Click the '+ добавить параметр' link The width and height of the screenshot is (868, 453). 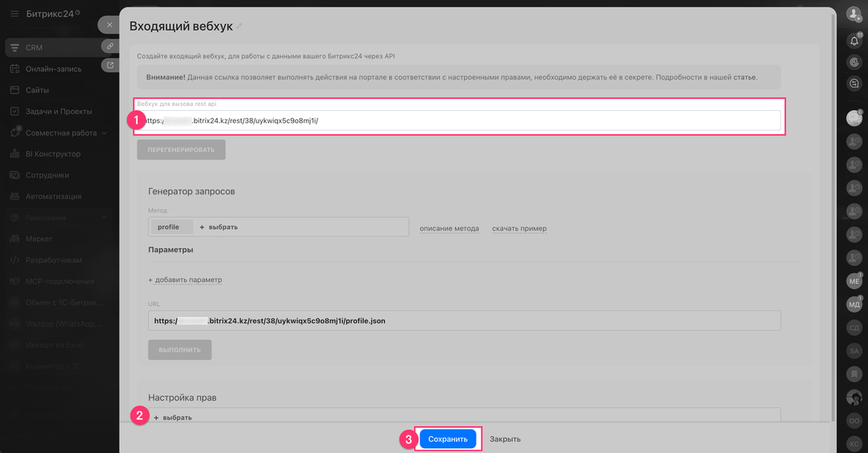click(185, 280)
